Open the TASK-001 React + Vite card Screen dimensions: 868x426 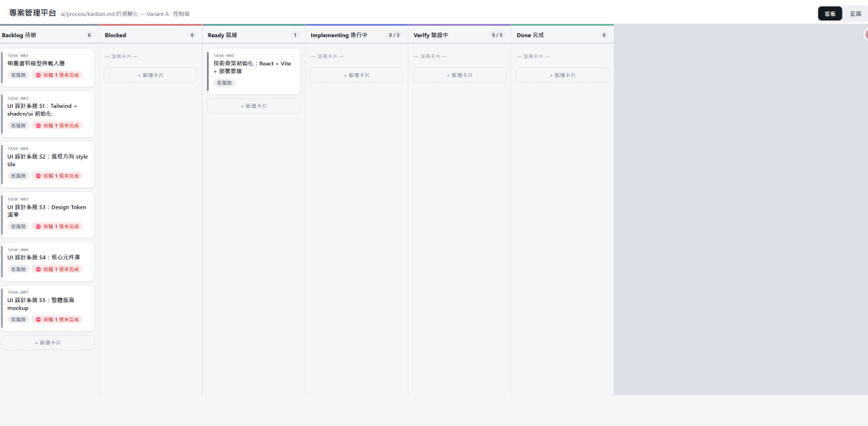tap(253, 71)
